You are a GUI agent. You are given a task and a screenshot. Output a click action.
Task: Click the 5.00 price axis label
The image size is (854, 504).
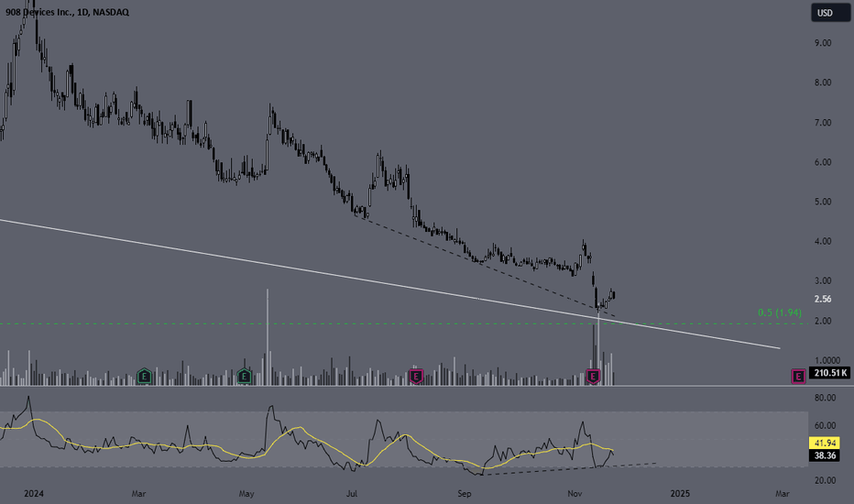(823, 202)
